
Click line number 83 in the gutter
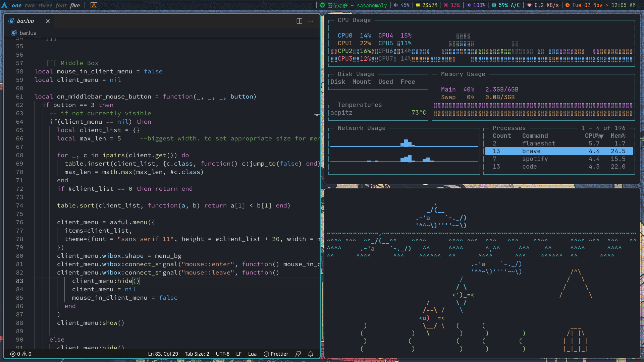(20, 281)
